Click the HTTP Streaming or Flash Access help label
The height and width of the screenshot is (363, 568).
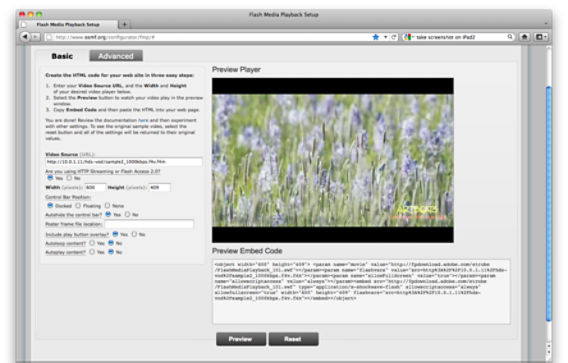103,171
